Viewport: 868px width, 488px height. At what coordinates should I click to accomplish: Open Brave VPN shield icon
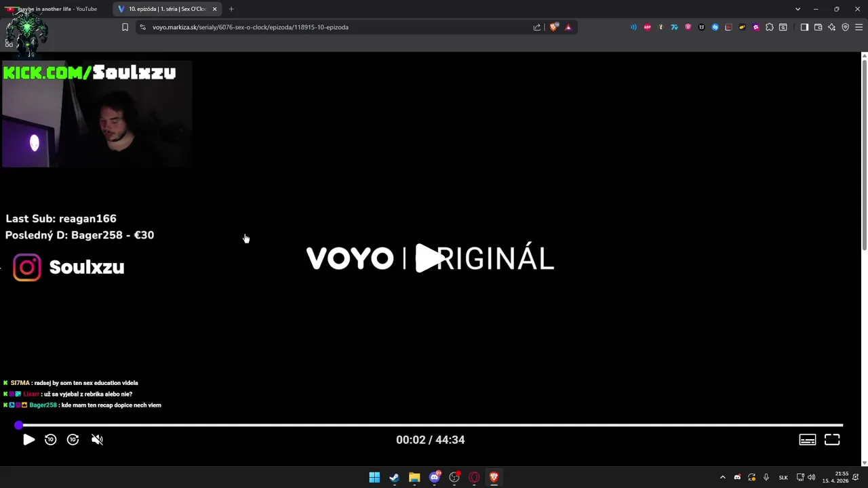845,27
